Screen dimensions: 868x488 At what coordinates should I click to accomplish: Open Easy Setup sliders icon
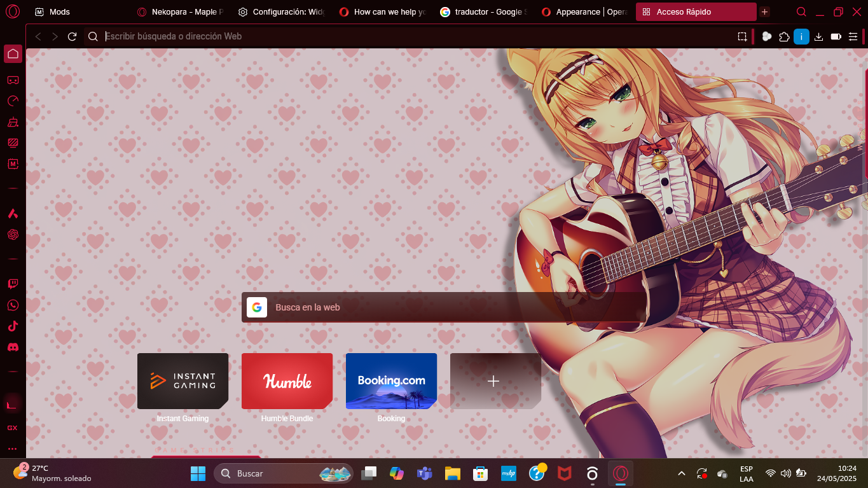[x=853, y=36]
